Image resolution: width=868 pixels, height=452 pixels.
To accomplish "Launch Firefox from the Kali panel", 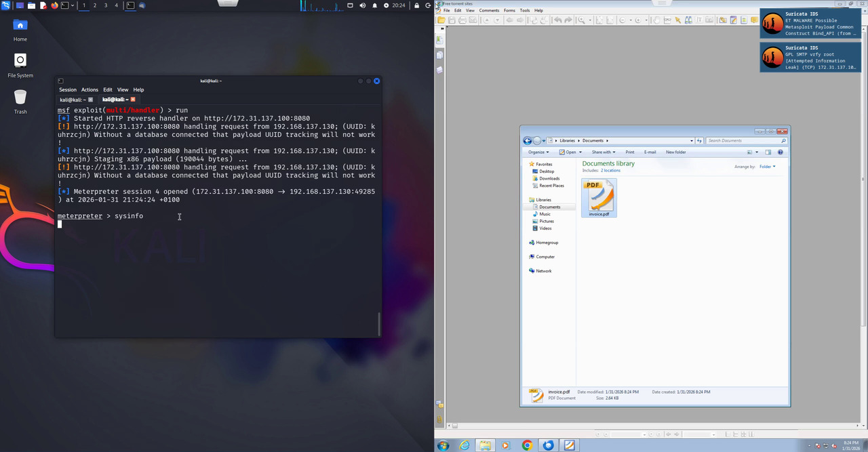I will 54,5.
